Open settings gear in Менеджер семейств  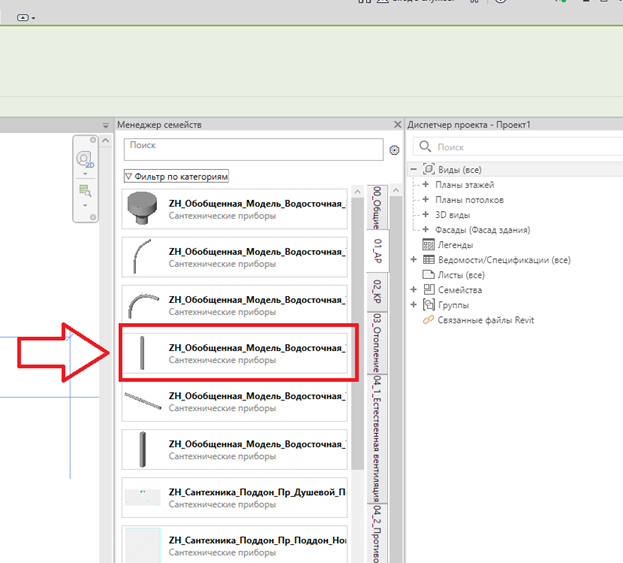coord(394,150)
